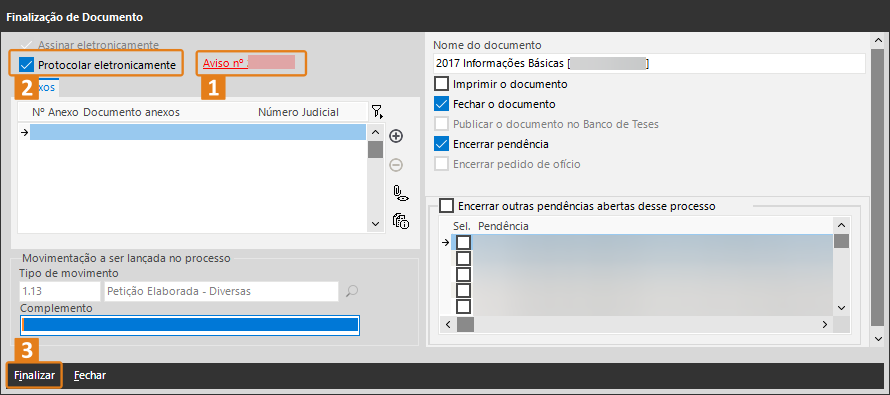Image resolution: width=890 pixels, height=395 pixels.
Task: Click the attachments list up arrow
Action: (x=375, y=132)
